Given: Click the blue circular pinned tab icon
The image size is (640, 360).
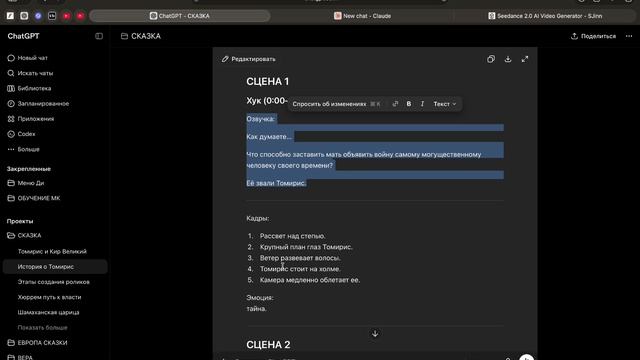Looking at the screenshot, I should (38, 16).
